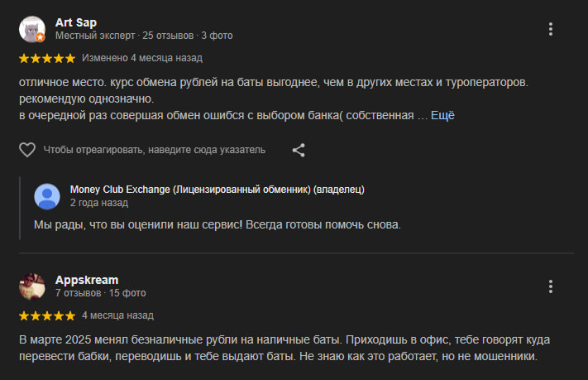Image resolution: width=588 pixels, height=380 pixels.
Task: Click the owner's reply text "Мы рады..."
Action: pos(217,225)
